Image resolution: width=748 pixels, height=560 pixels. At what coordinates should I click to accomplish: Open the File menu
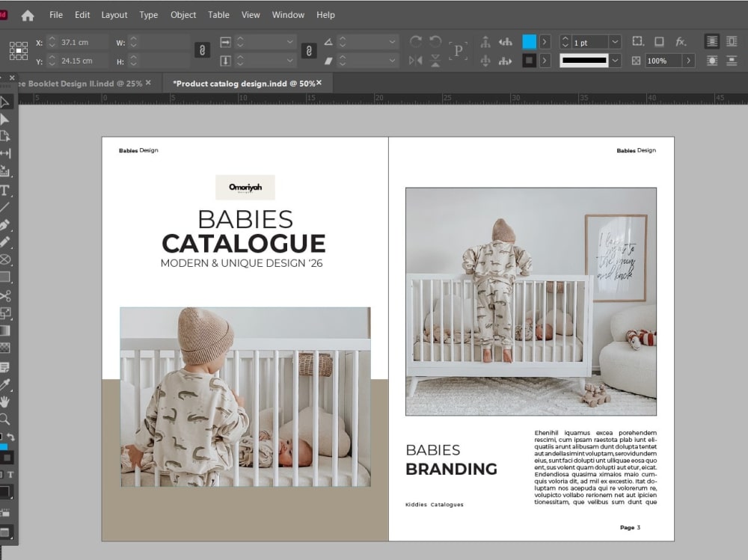click(56, 15)
